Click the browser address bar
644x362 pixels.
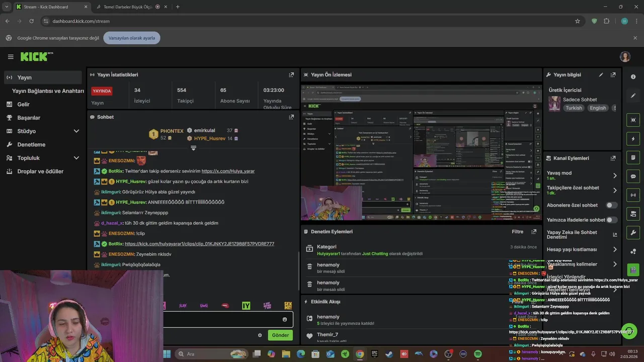[307, 21]
